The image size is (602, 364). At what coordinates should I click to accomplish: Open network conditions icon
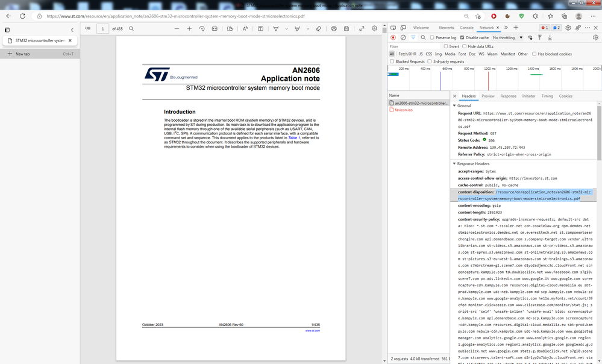tap(530, 37)
